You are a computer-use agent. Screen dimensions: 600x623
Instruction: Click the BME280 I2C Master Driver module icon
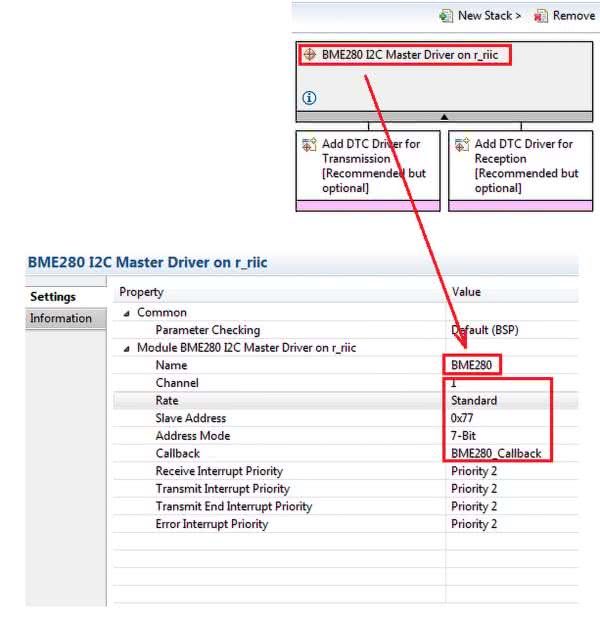(x=310, y=54)
